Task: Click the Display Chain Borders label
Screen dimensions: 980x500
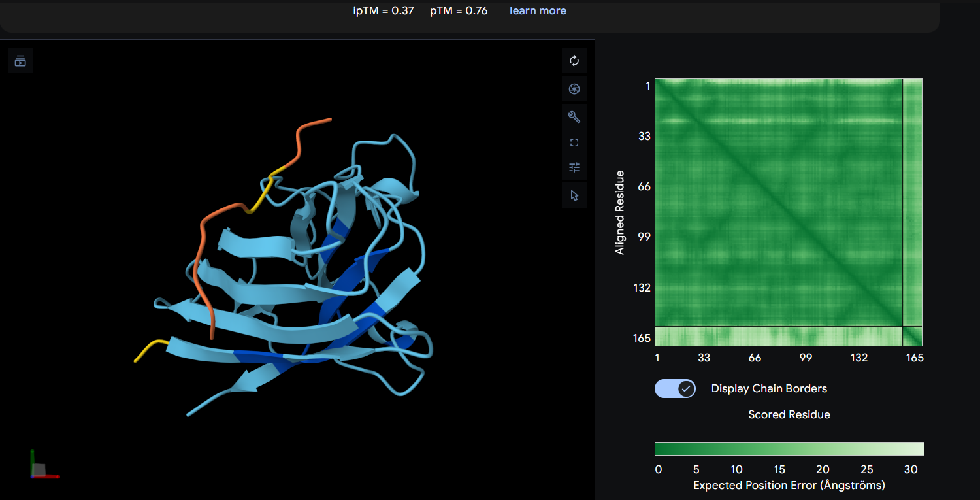Action: point(769,388)
